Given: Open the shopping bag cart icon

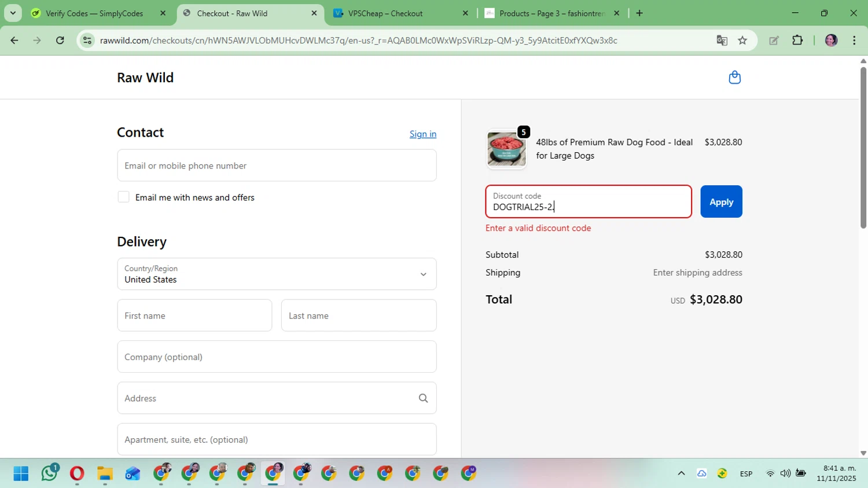Looking at the screenshot, I should pyautogui.click(x=734, y=77).
